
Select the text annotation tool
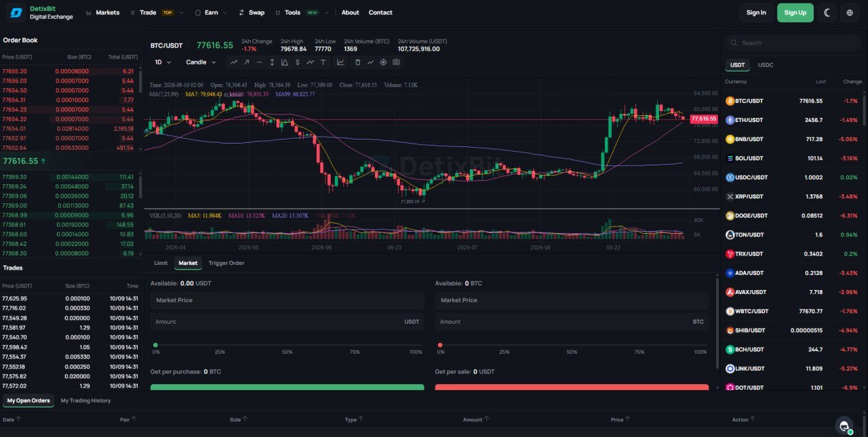323,62
